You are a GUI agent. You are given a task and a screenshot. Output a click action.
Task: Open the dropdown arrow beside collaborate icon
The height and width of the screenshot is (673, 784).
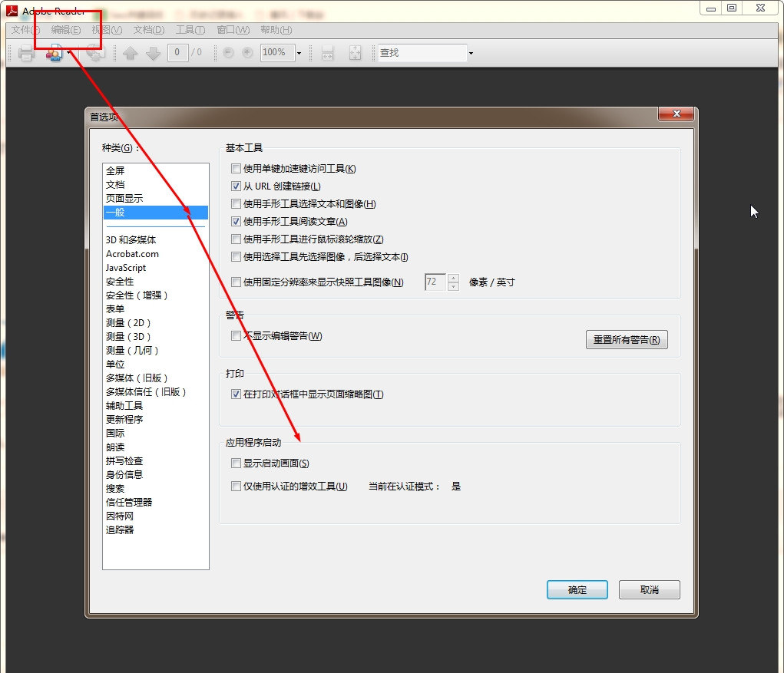(69, 52)
